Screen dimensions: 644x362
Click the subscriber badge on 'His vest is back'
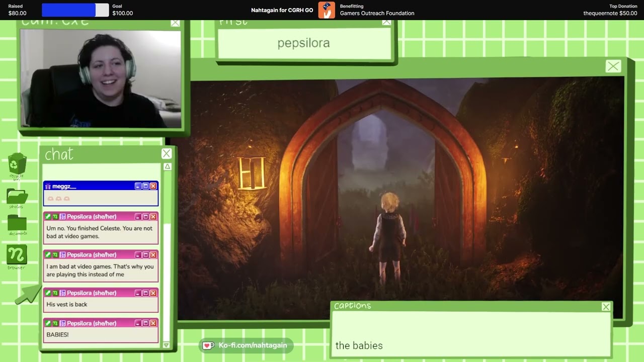point(63,293)
